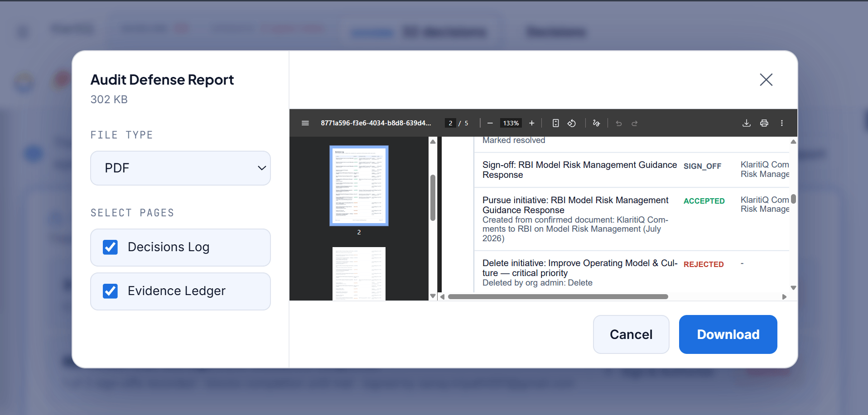Click the SIGN_OFF status text
Image resolution: width=868 pixels, height=415 pixels.
pos(702,166)
